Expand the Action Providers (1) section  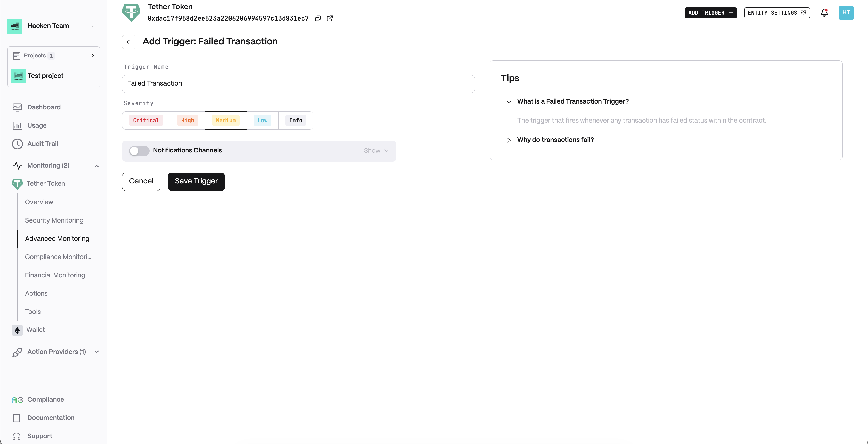(x=97, y=352)
